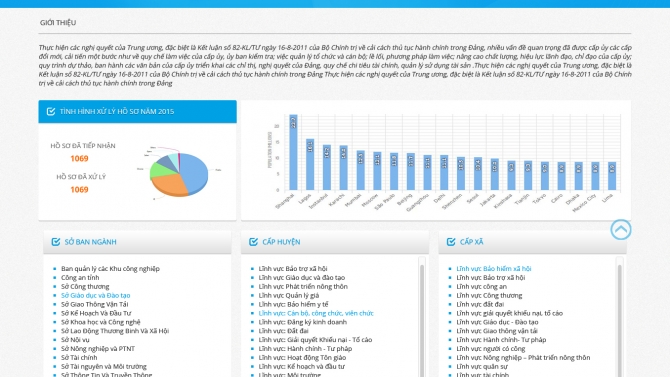Click the Cấp Huyện list scrollbar

(x=422, y=317)
